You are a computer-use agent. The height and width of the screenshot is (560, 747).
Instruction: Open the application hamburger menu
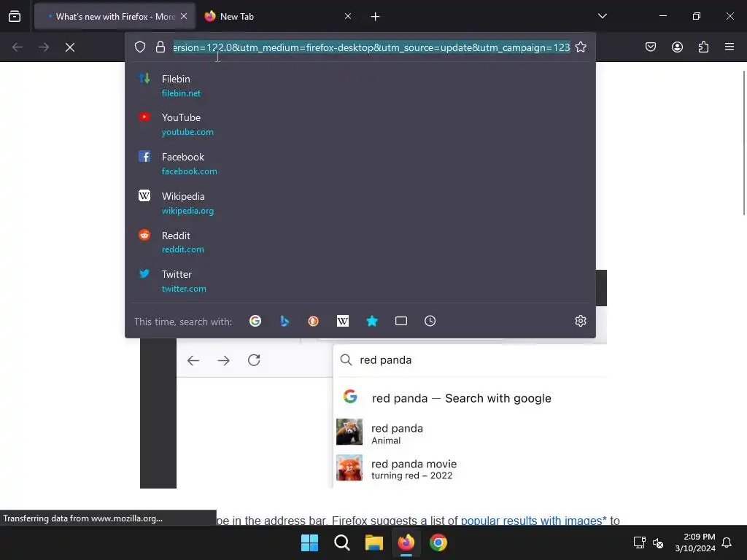pyautogui.click(x=729, y=47)
